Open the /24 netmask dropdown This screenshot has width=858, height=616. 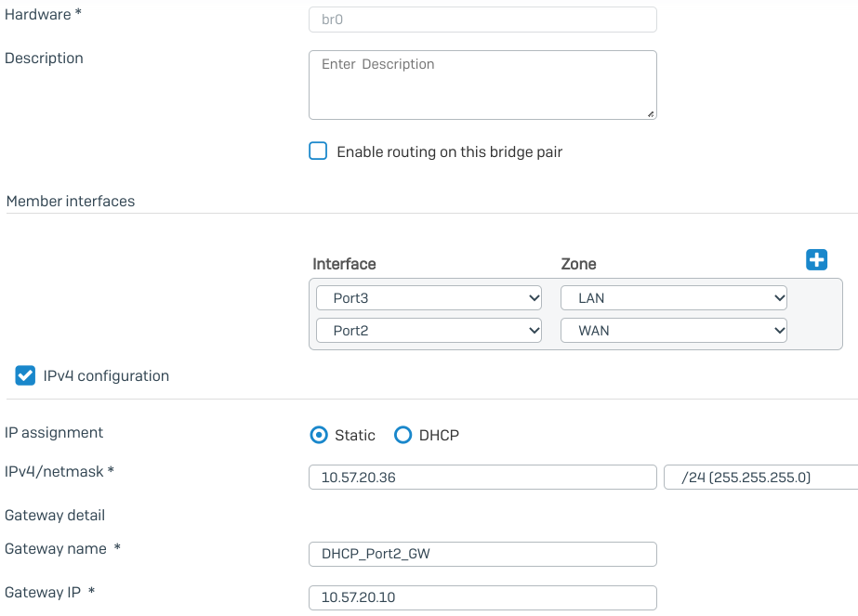(760, 477)
